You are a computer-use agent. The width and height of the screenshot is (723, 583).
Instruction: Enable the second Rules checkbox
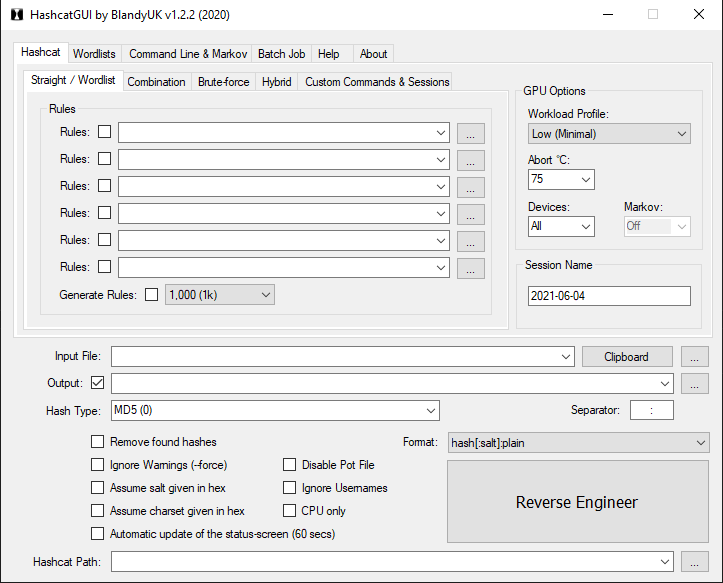(x=105, y=159)
